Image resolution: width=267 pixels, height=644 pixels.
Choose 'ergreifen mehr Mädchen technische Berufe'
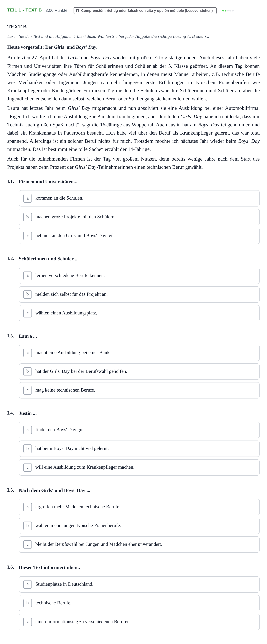(139, 507)
